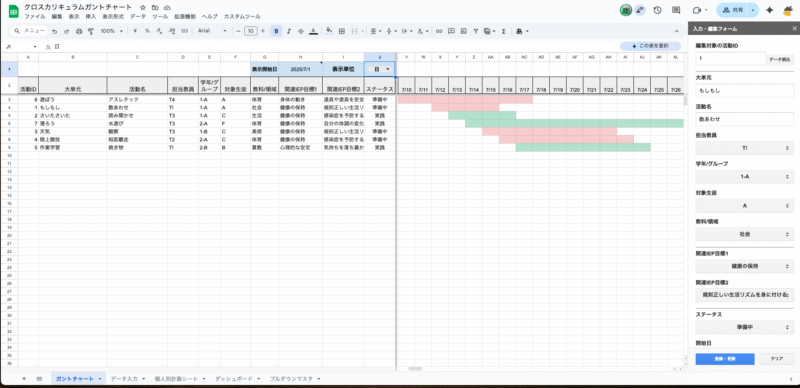Toggle bold formatting
The image size is (800, 388).
click(276, 31)
